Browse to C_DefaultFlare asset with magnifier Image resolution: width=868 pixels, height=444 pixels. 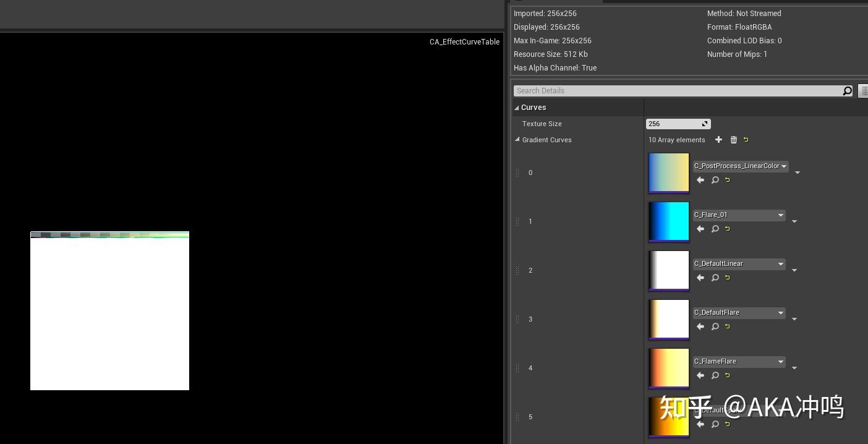[x=715, y=327]
